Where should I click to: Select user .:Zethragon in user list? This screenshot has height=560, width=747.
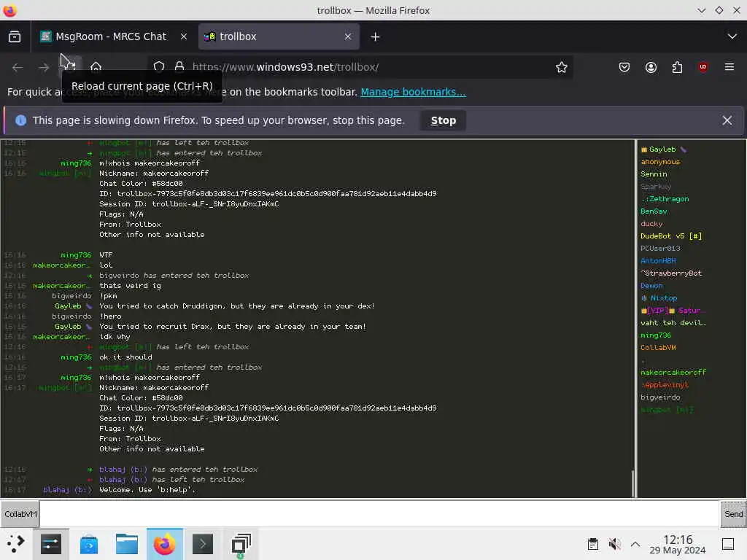click(x=665, y=199)
